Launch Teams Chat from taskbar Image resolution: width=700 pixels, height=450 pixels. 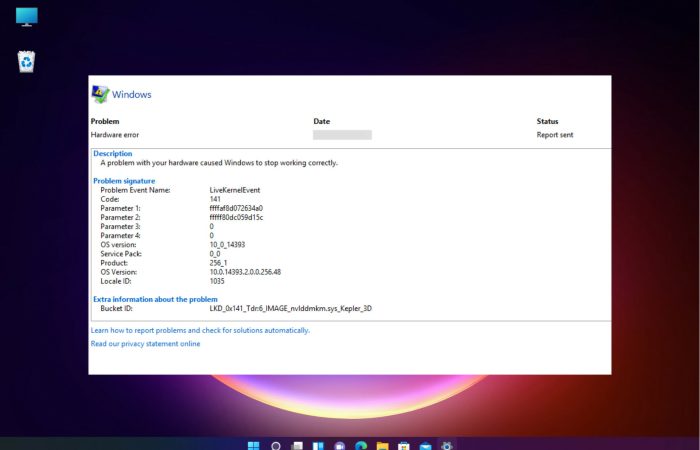(340, 446)
